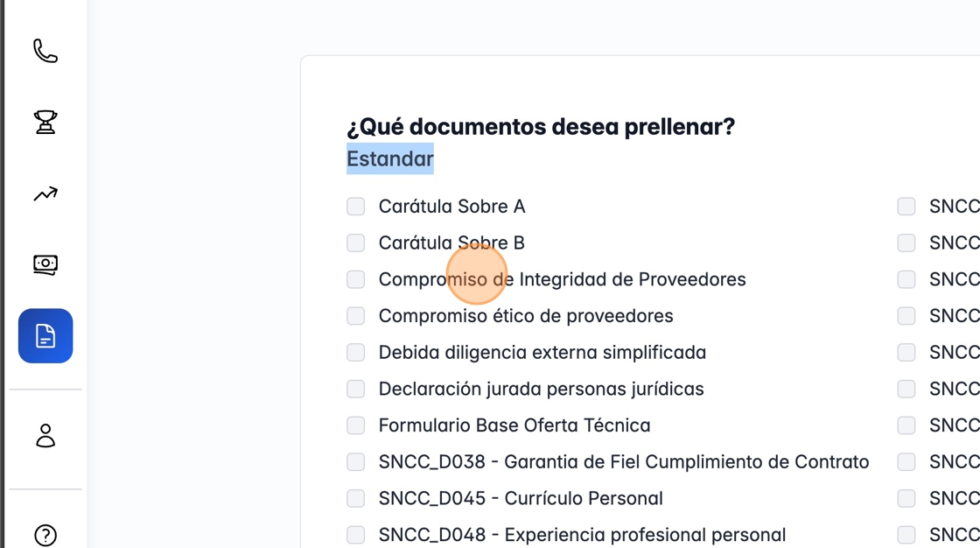Click the trophy icon in sidebar

click(45, 122)
